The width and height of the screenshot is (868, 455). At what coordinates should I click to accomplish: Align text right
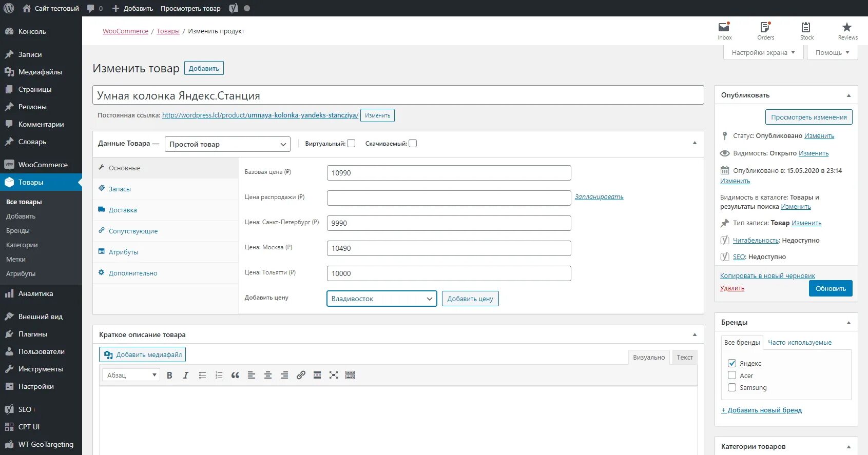[x=284, y=375]
